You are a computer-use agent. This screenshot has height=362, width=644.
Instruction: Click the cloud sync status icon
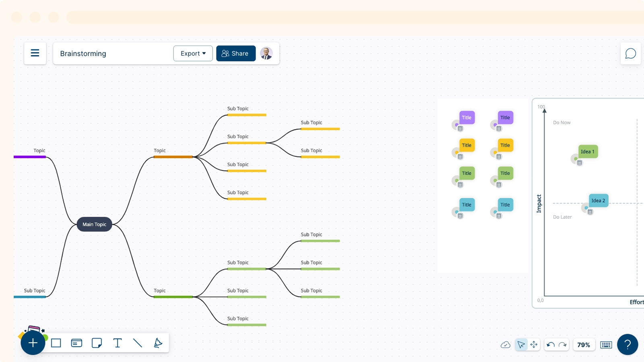coord(506,345)
